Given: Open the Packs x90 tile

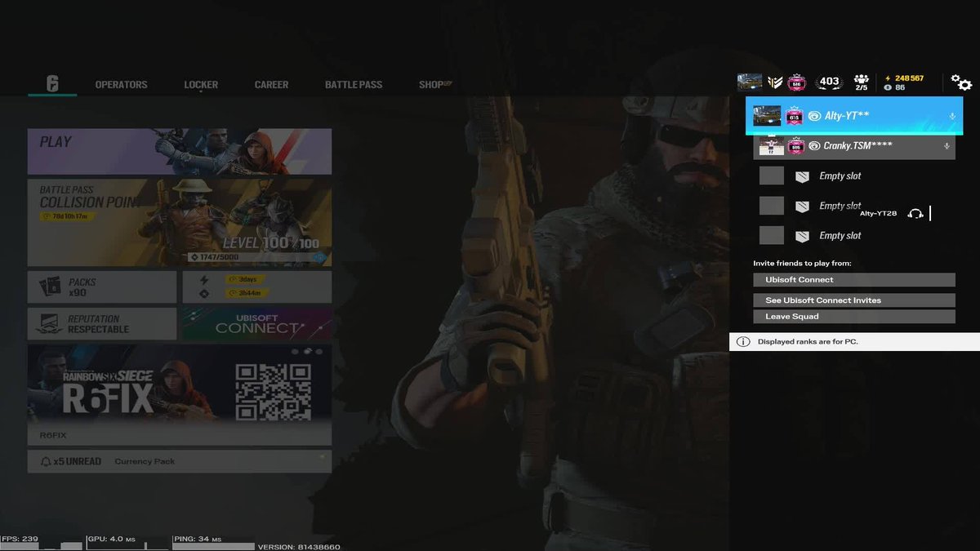Looking at the screenshot, I should (x=102, y=287).
